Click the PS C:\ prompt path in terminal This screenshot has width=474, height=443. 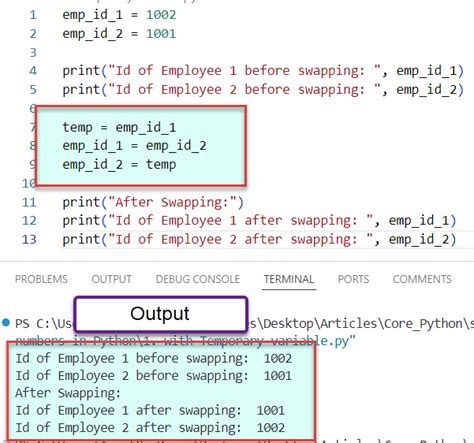click(245, 323)
